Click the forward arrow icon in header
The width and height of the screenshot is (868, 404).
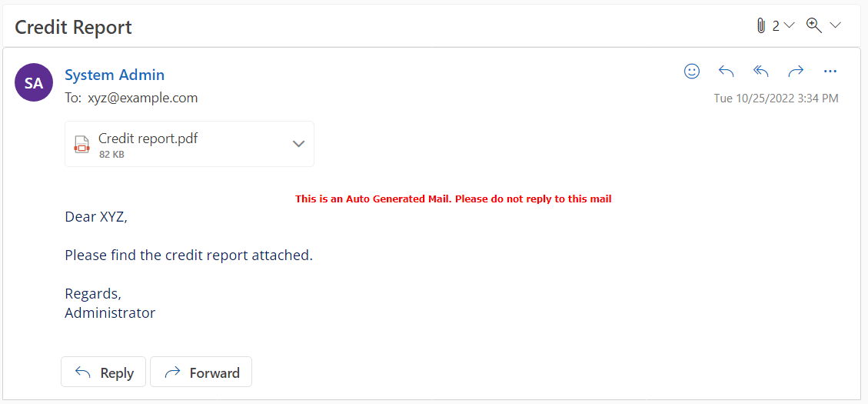(x=796, y=71)
